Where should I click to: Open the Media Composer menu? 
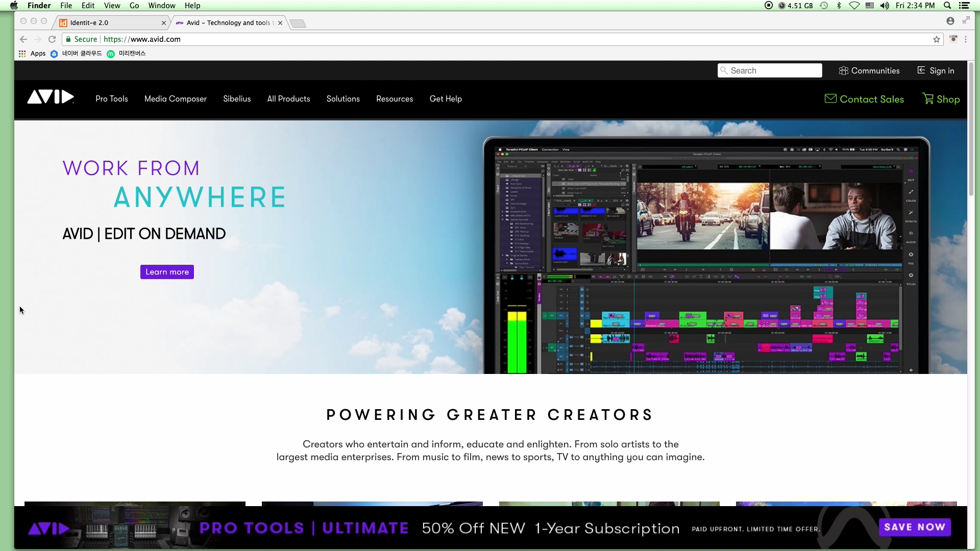[x=175, y=99]
